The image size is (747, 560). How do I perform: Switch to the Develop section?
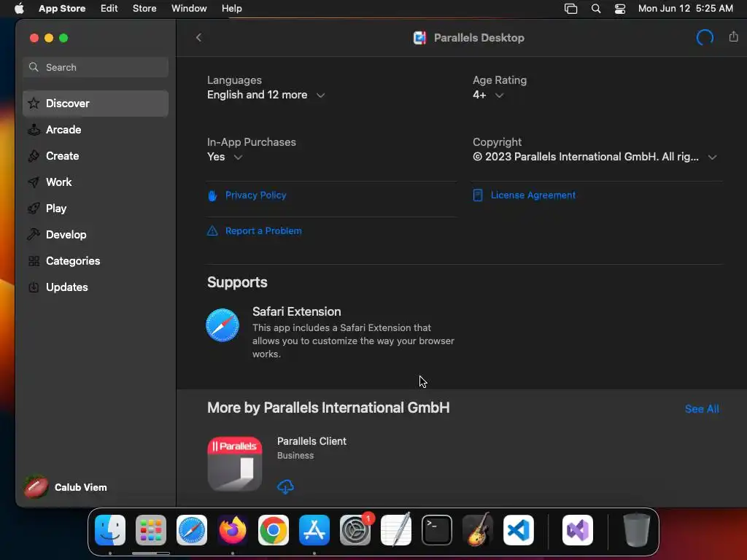click(x=96, y=234)
